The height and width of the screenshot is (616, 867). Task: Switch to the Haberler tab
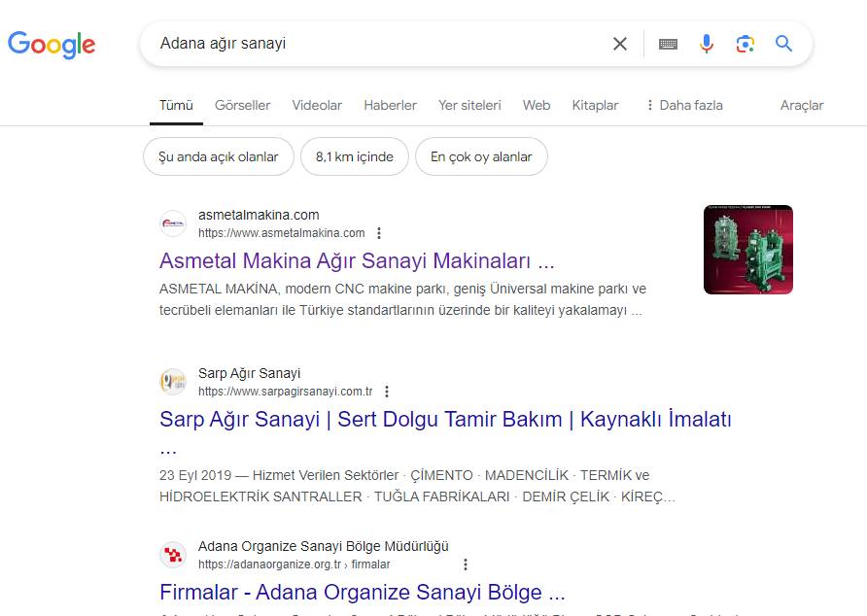tap(390, 105)
